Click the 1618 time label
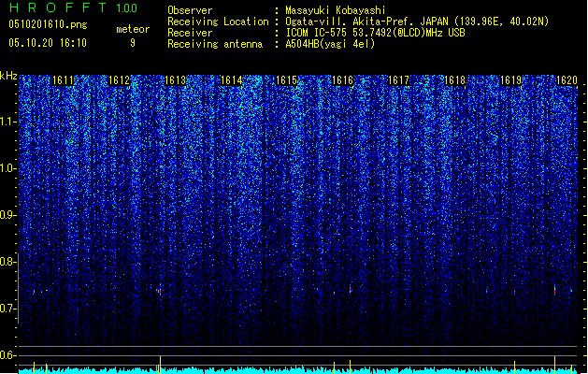Viewport: 588px width, 374px height. (455, 80)
